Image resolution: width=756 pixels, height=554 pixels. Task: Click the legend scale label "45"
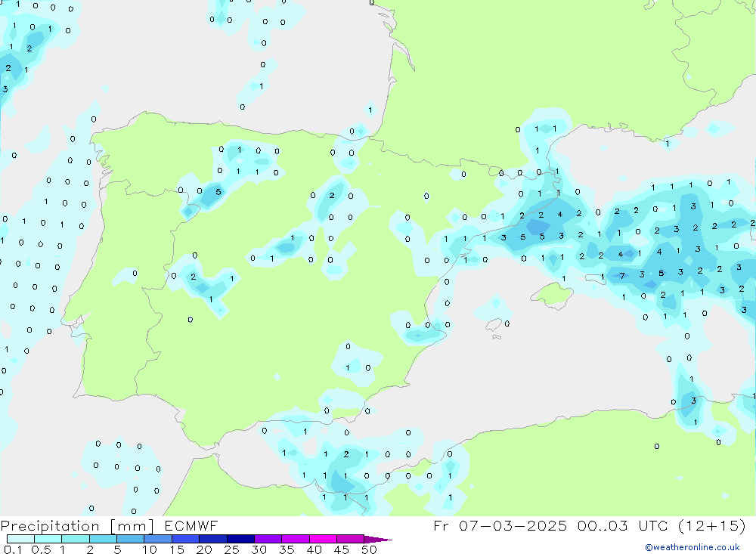[342, 549]
